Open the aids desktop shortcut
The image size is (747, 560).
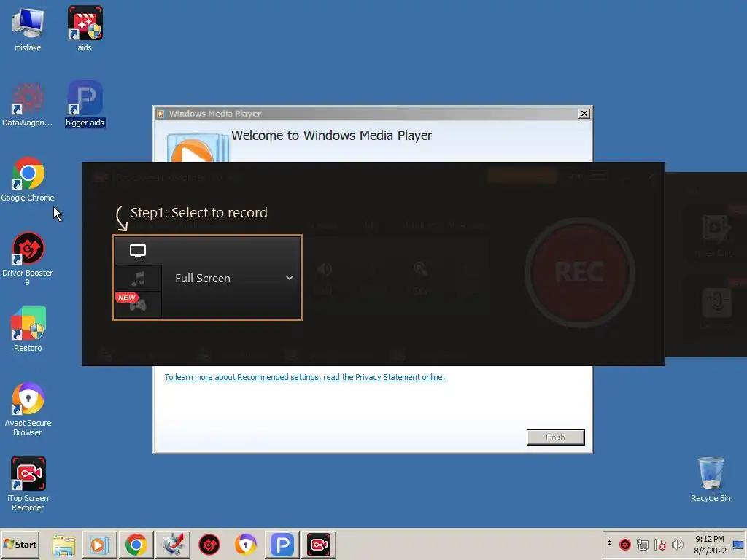pyautogui.click(x=85, y=28)
